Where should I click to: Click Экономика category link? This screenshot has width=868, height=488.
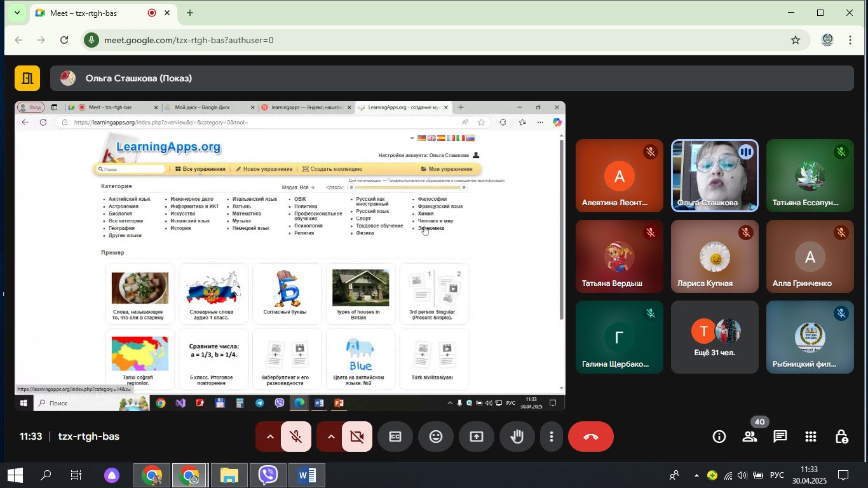[431, 228]
